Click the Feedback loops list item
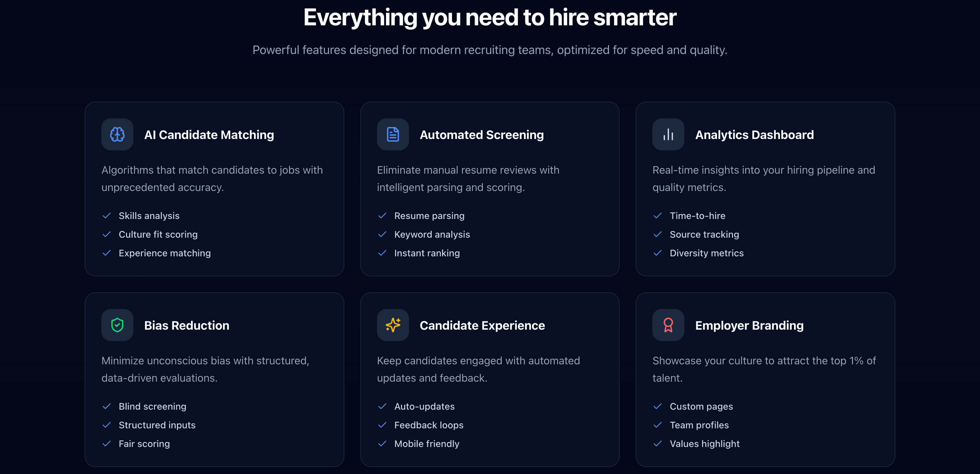This screenshot has width=980, height=474. click(429, 425)
